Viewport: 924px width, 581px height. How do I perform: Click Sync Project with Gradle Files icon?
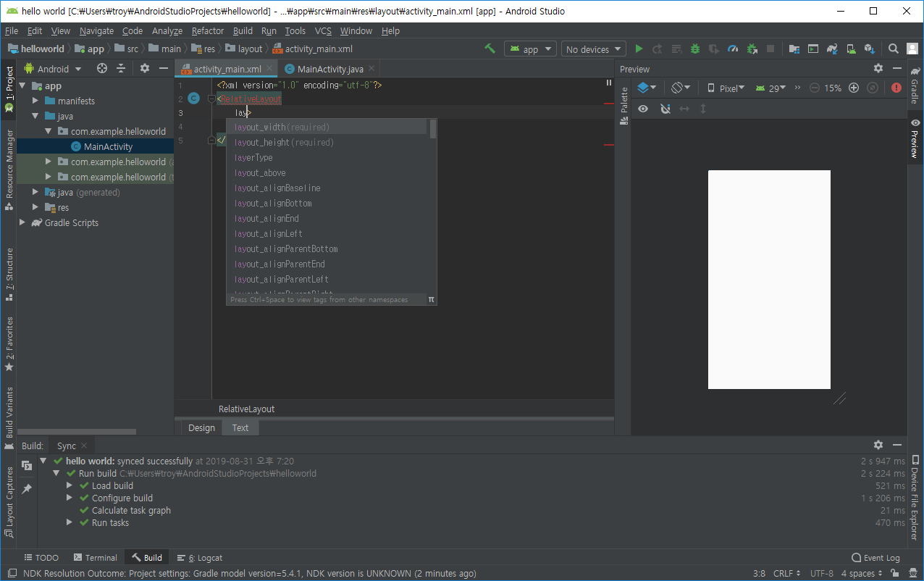[x=832, y=49]
